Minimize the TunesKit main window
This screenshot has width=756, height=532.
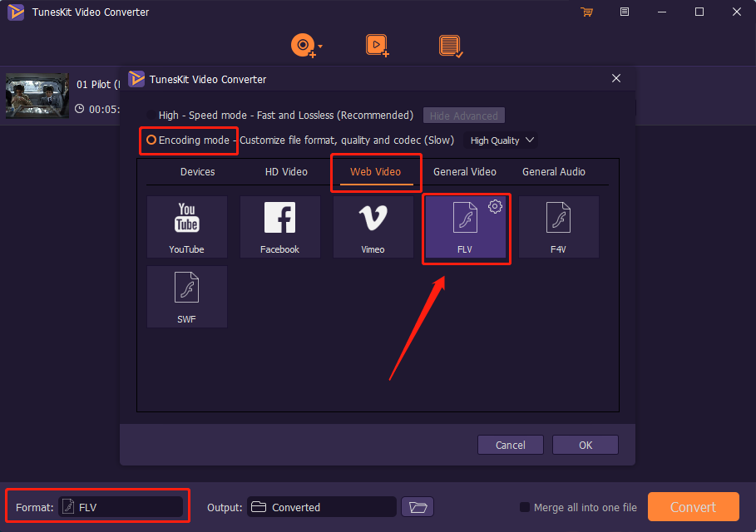662,12
